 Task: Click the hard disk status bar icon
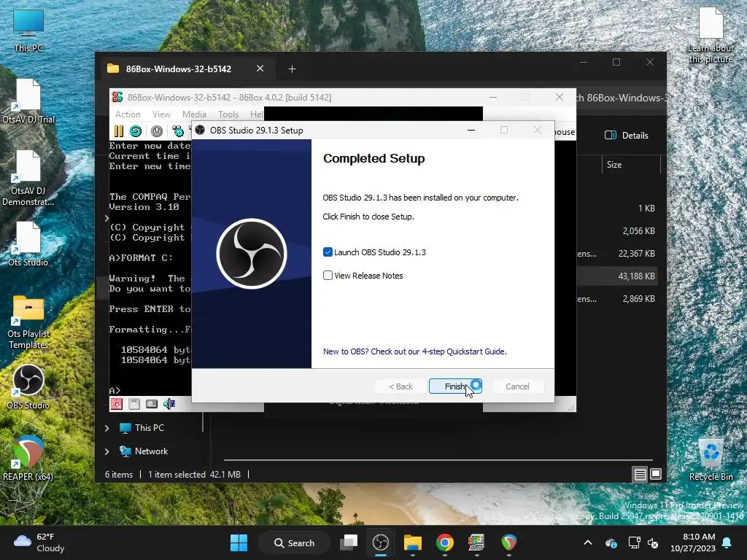coord(152,404)
